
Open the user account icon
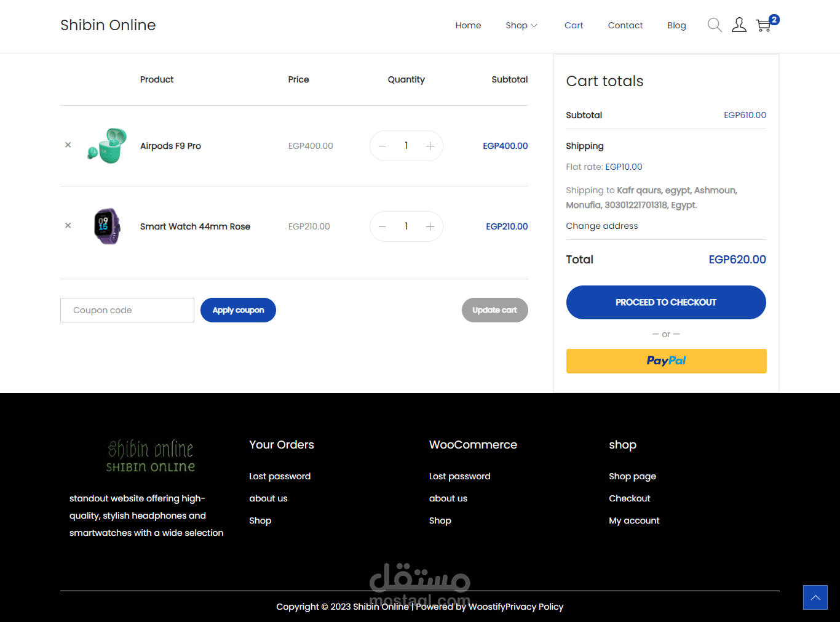[739, 25]
